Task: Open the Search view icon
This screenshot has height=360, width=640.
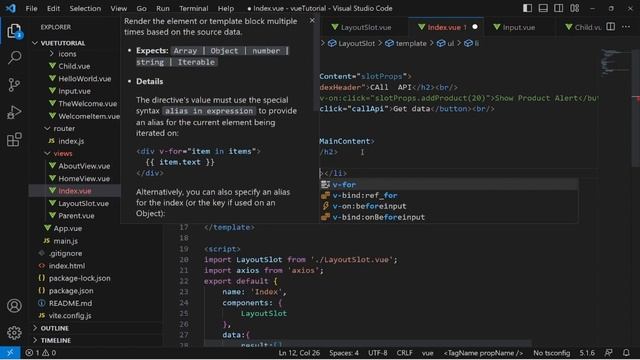Action: click(x=14, y=58)
